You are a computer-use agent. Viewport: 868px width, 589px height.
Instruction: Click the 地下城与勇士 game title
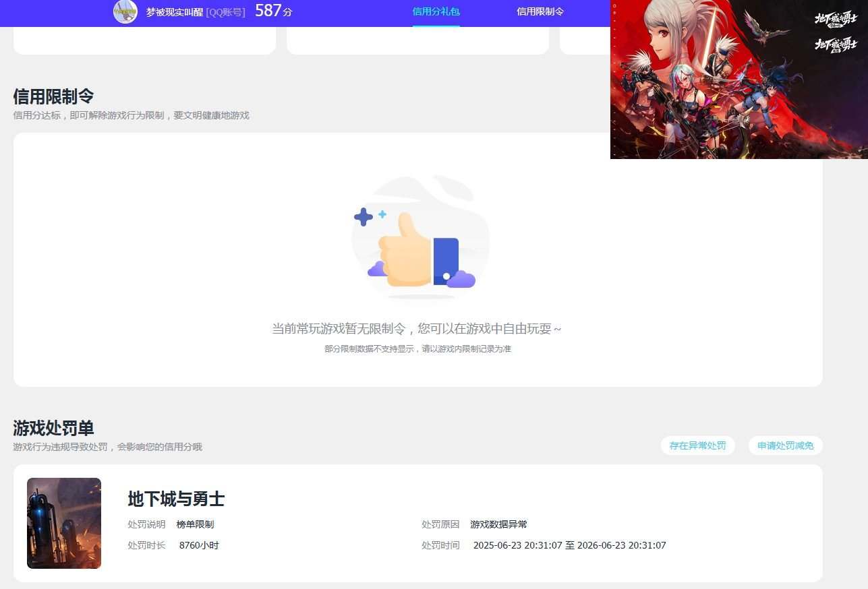pyautogui.click(x=176, y=499)
